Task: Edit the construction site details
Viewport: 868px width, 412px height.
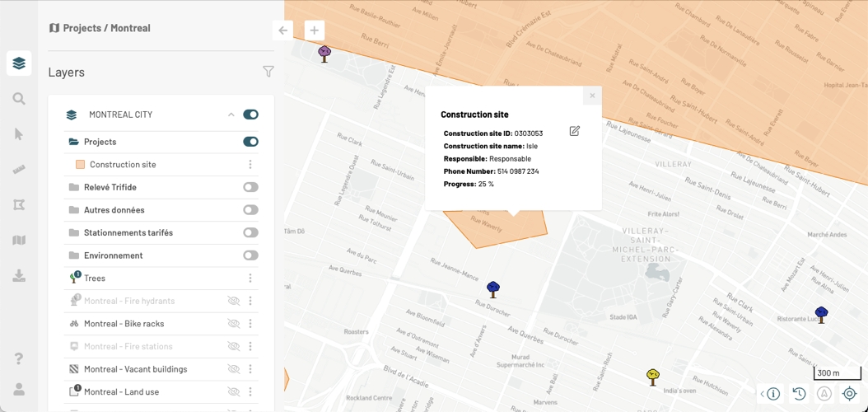Action: coord(574,131)
